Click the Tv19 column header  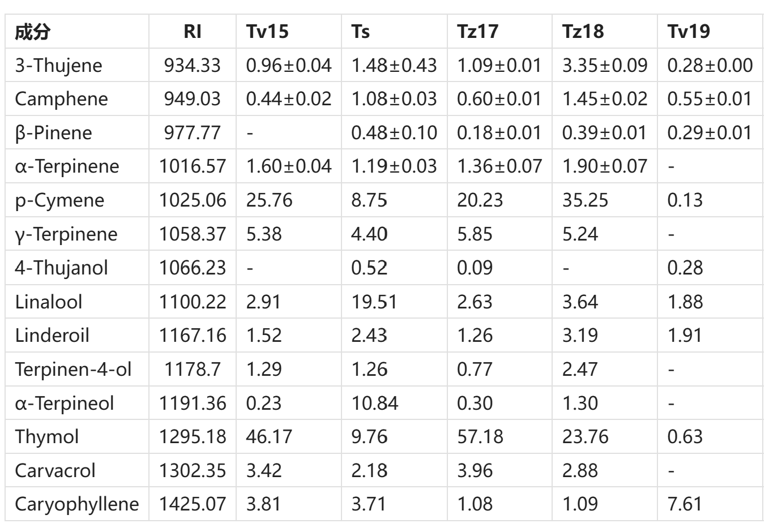click(x=689, y=31)
